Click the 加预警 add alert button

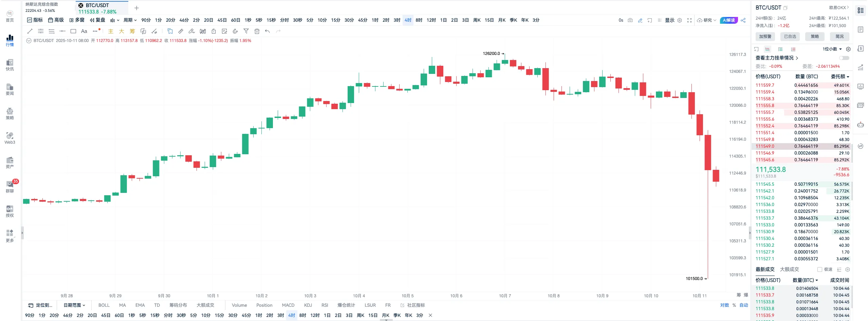[x=765, y=37]
